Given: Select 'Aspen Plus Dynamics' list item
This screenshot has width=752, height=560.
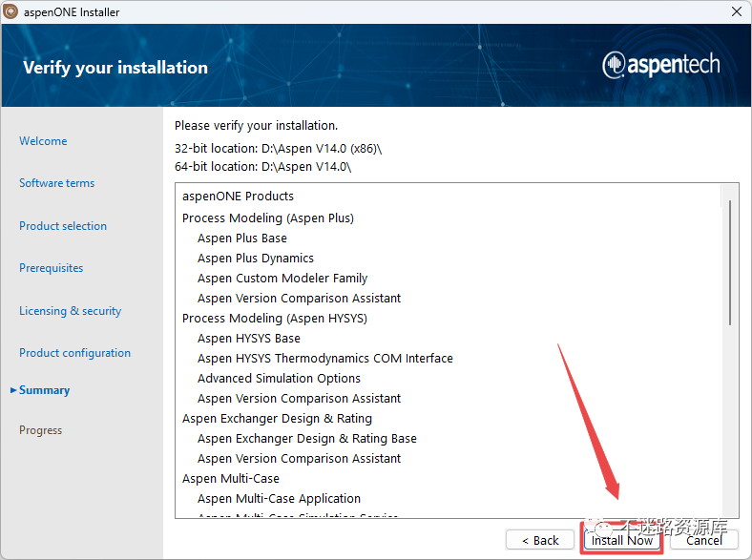Looking at the screenshot, I should click(x=256, y=259).
